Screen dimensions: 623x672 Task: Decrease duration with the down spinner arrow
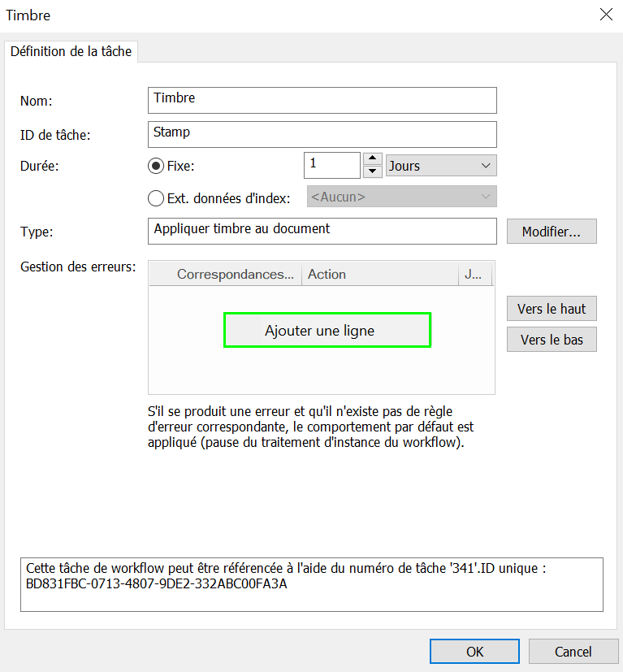372,171
